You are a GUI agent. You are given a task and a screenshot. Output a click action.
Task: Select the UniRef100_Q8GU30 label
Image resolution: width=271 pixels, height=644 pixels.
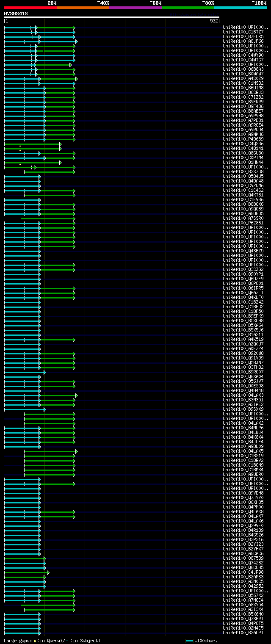click(243, 153)
